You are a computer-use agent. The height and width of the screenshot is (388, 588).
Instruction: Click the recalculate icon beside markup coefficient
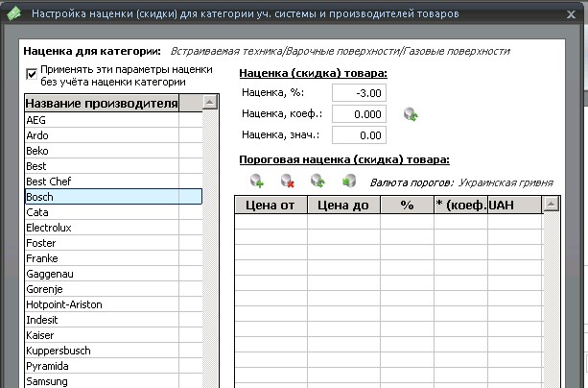(x=411, y=114)
